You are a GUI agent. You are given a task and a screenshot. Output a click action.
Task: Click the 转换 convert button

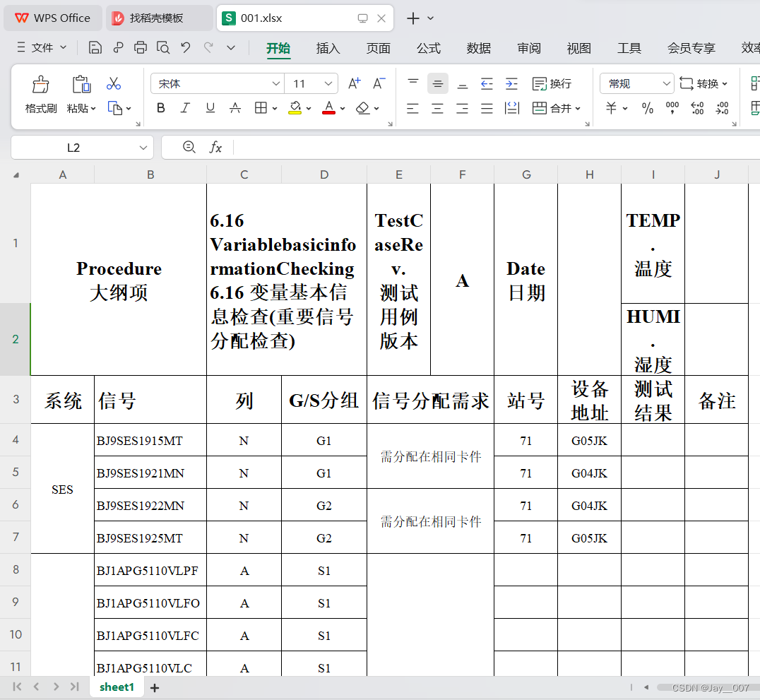click(703, 84)
